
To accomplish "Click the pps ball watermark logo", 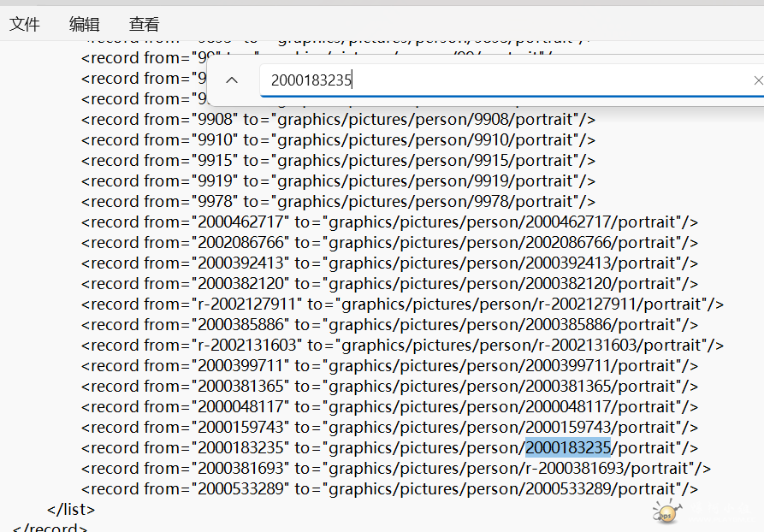I will pyautogui.click(x=666, y=512).
